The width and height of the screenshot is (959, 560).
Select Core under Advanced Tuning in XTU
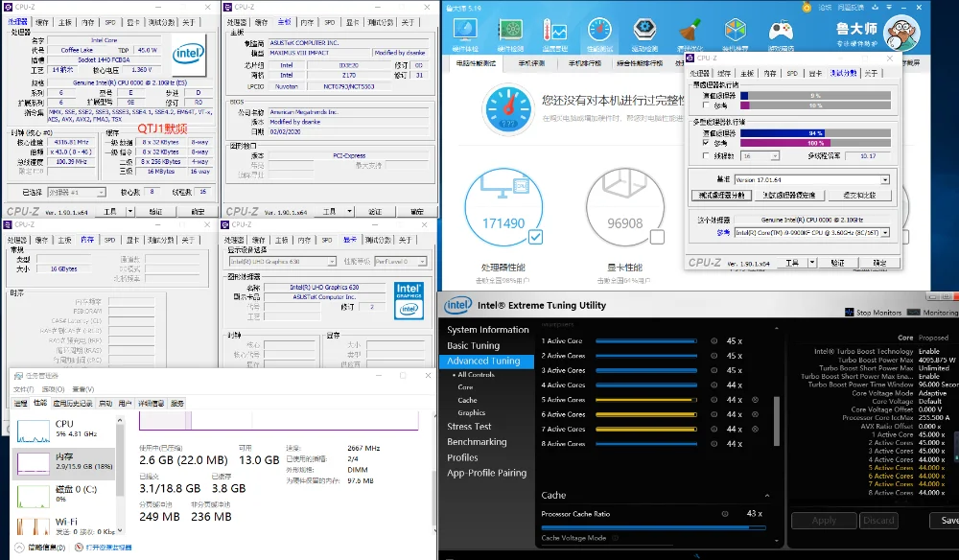point(465,387)
